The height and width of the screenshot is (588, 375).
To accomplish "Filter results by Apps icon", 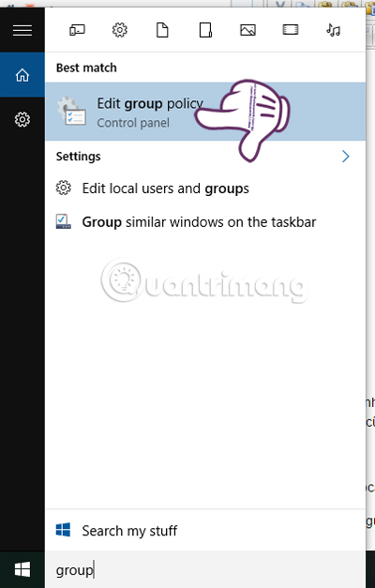I will point(77,30).
